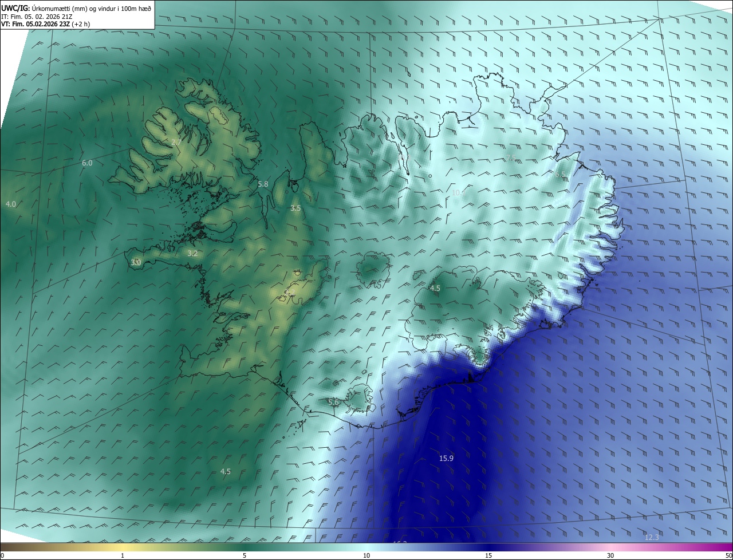This screenshot has height=560, width=733.
Task: Click the 50 tick label on the colour scale
Action: 728,555
